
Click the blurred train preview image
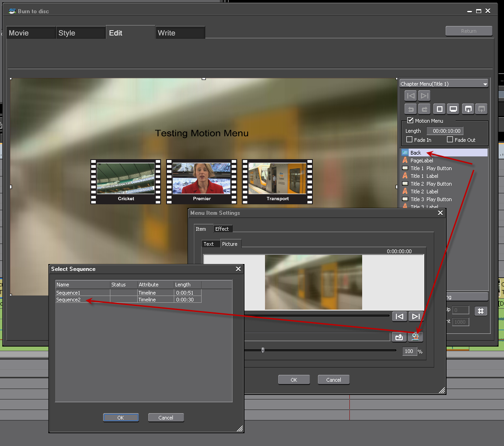[x=313, y=282]
